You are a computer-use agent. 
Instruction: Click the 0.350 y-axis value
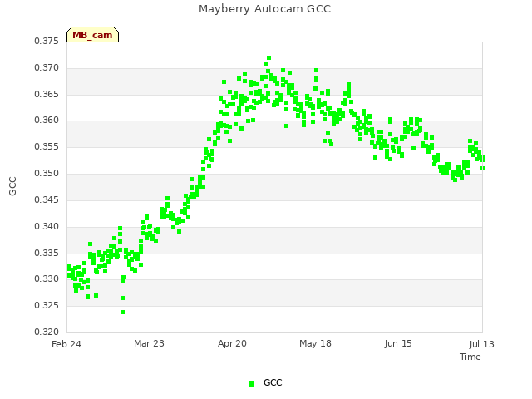pos(47,174)
